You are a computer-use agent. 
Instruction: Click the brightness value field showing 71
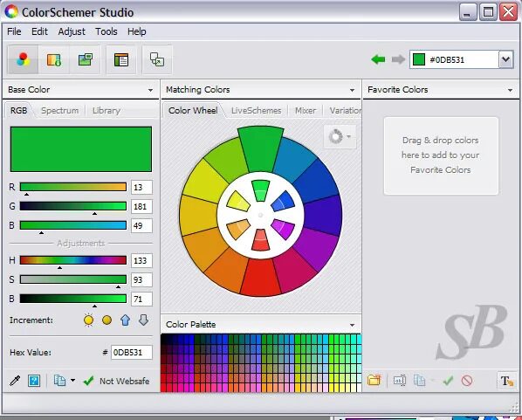click(x=141, y=300)
